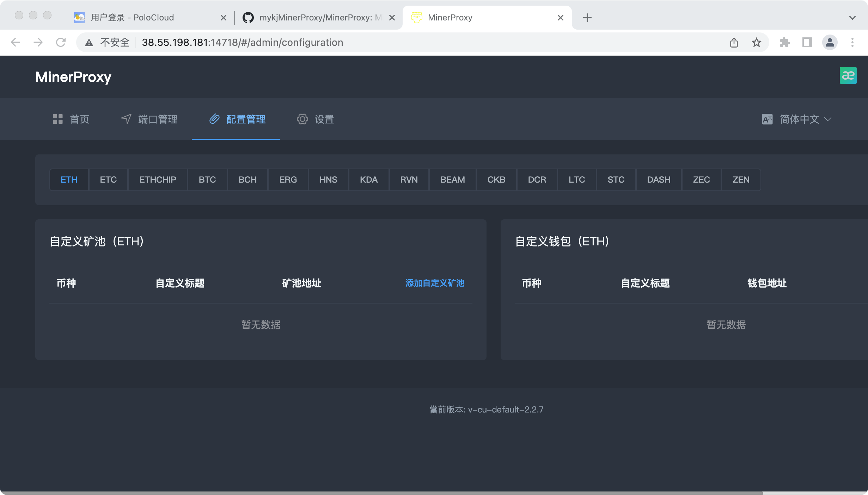868x495 pixels.
Task: Click the 首页 dashboard grid icon
Action: (57, 119)
